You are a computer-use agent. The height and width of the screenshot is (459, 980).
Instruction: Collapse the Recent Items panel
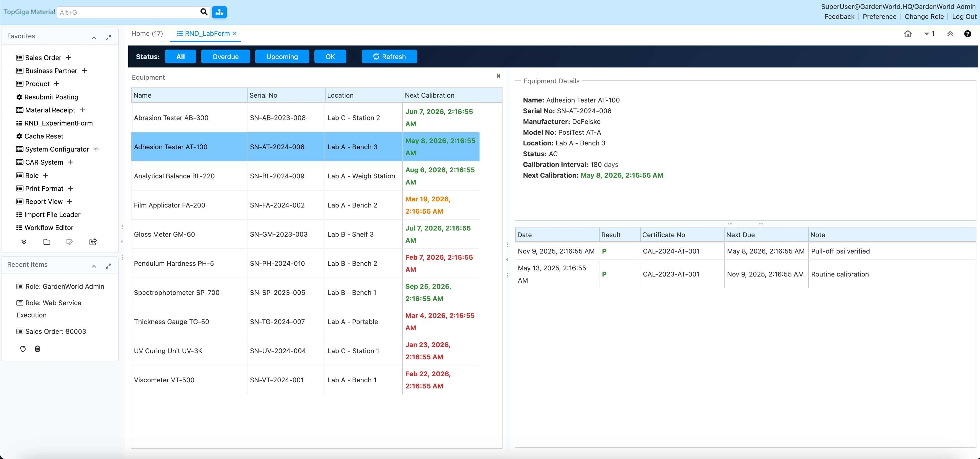click(x=94, y=266)
